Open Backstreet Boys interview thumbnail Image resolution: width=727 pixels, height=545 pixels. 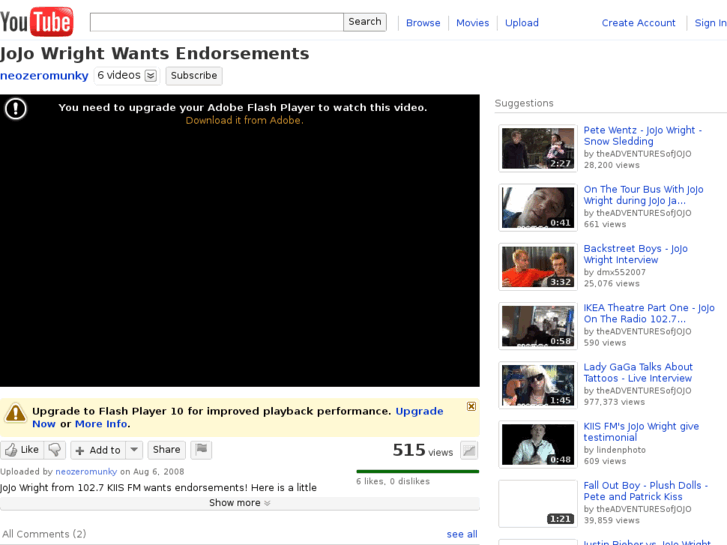pyautogui.click(x=538, y=267)
